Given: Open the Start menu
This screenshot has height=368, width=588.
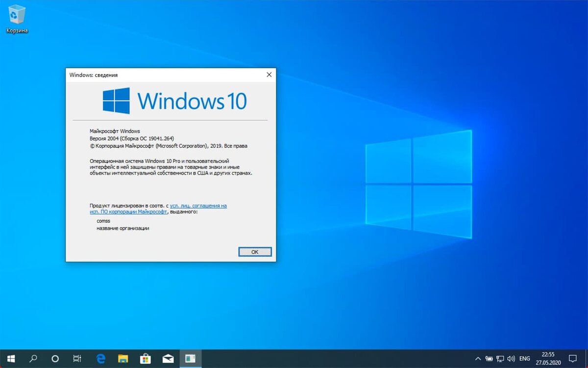Looking at the screenshot, I should coord(11,359).
